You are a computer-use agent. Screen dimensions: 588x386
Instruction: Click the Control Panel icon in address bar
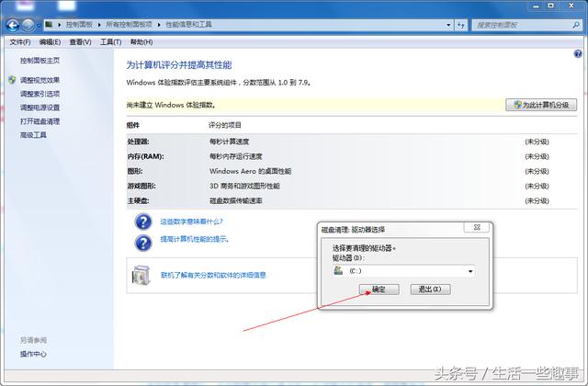pyautogui.click(x=49, y=25)
